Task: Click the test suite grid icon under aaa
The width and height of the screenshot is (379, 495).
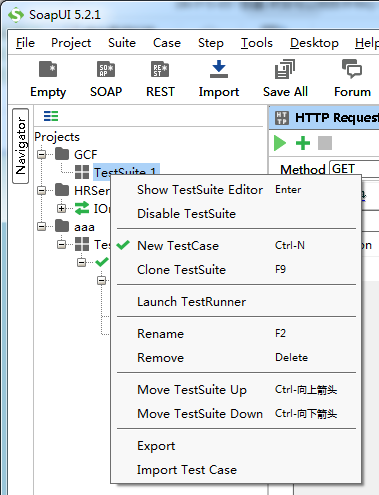Action: coord(82,244)
